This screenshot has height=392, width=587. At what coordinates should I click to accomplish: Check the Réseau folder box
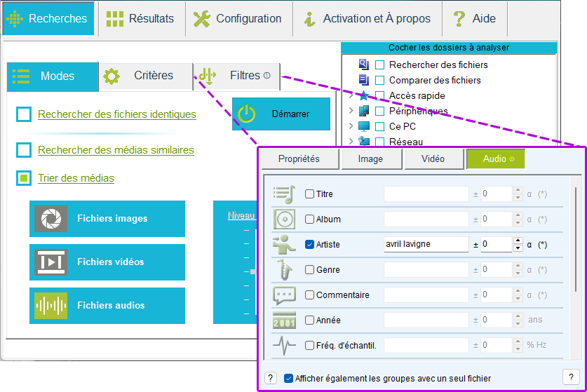(x=379, y=142)
